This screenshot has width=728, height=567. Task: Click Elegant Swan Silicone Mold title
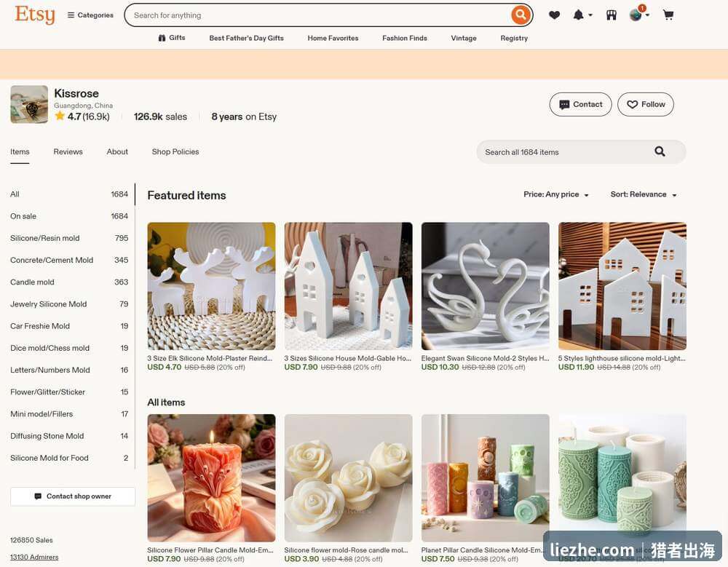pyautogui.click(x=485, y=359)
